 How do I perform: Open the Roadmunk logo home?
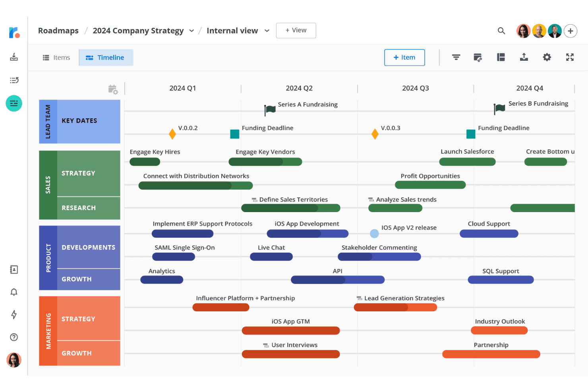pos(14,32)
